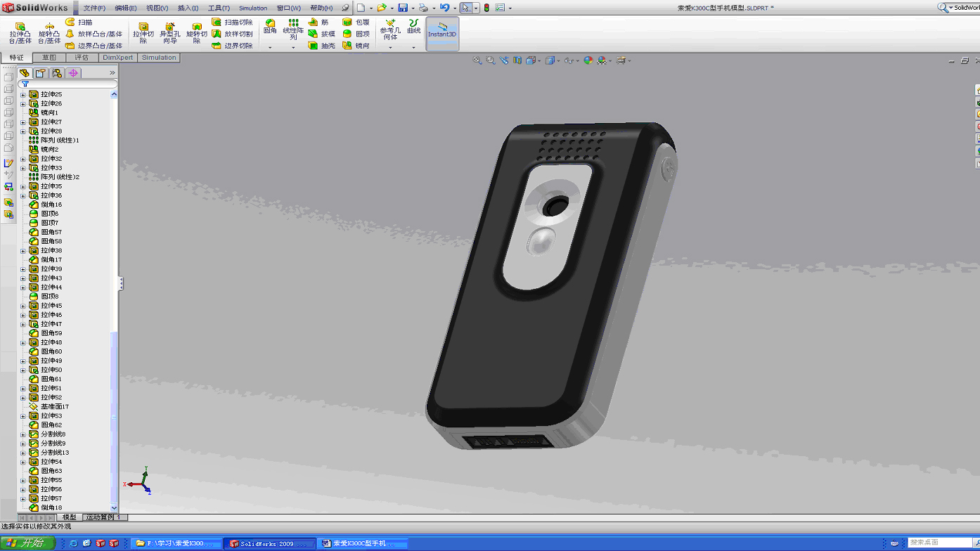The height and width of the screenshot is (551, 980).
Task: Click the 筋 rib tool
Action: coord(318,22)
